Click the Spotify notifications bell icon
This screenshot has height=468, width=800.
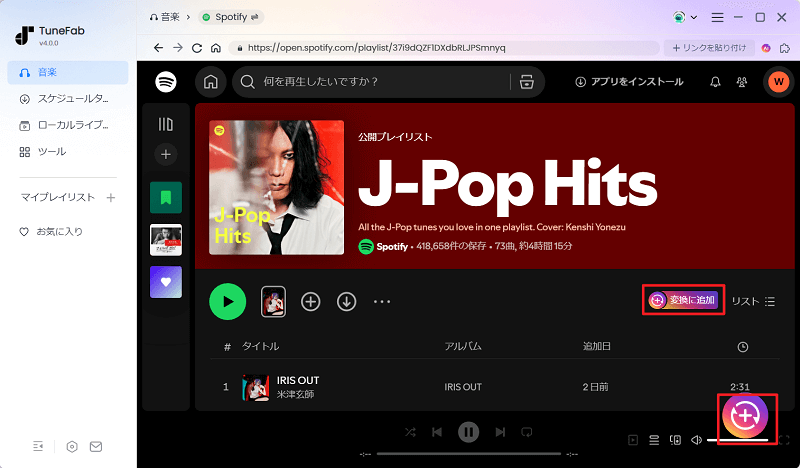pyautogui.click(x=715, y=82)
